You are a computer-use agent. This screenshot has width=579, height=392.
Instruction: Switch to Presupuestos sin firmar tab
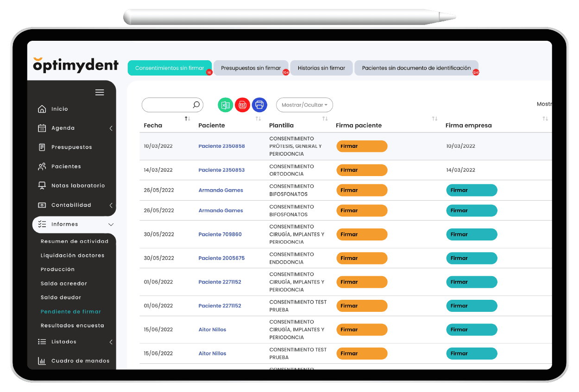coord(251,68)
